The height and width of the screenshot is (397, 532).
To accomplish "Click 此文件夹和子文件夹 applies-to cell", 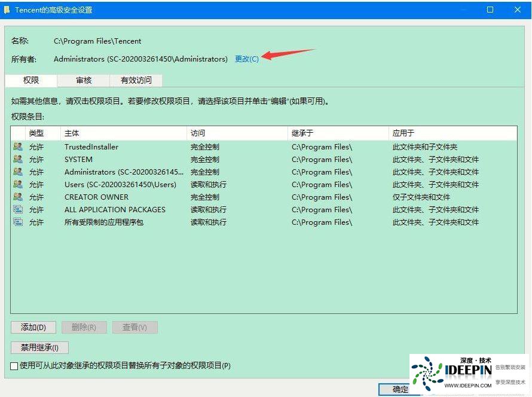I will click(x=425, y=147).
